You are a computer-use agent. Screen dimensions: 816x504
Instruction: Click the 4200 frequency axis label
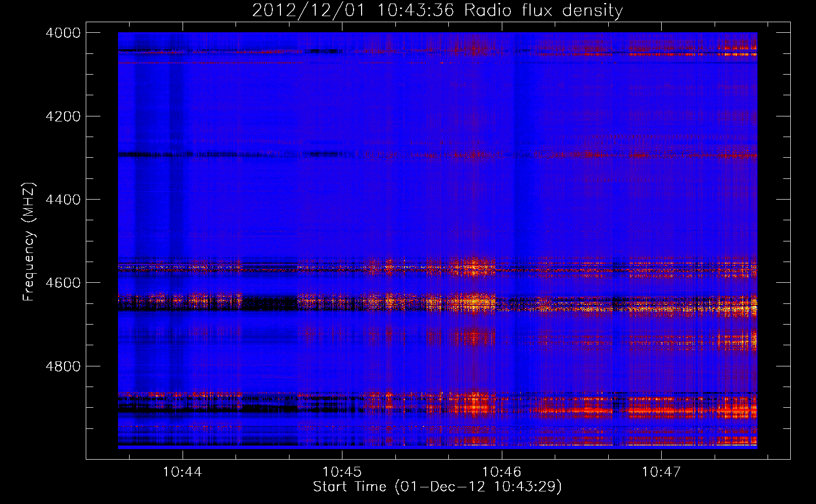click(x=63, y=116)
